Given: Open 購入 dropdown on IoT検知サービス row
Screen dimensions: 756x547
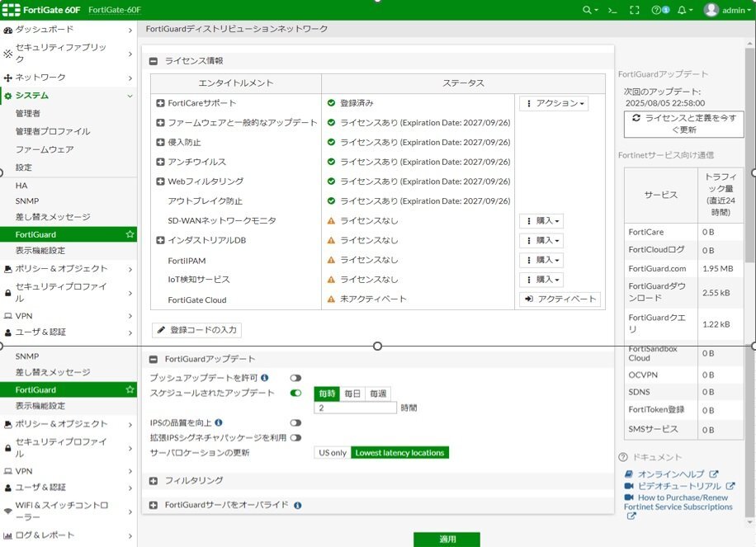Looking at the screenshot, I should 541,280.
